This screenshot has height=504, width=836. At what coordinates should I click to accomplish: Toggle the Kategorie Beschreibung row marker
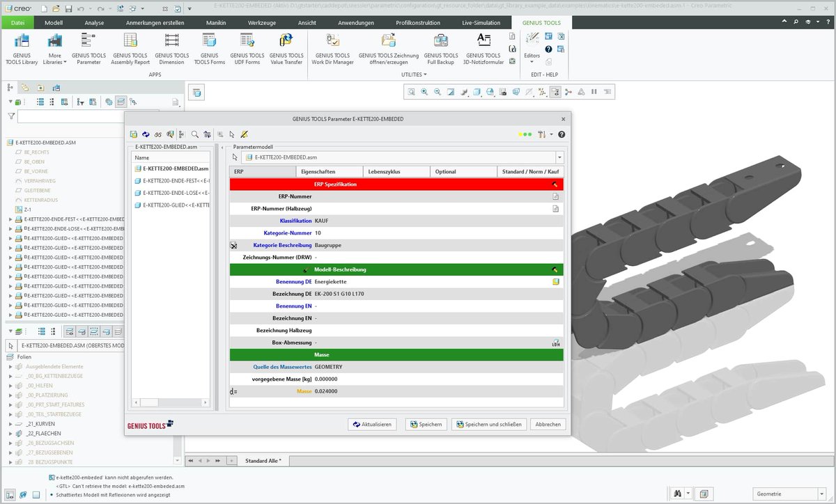234,245
